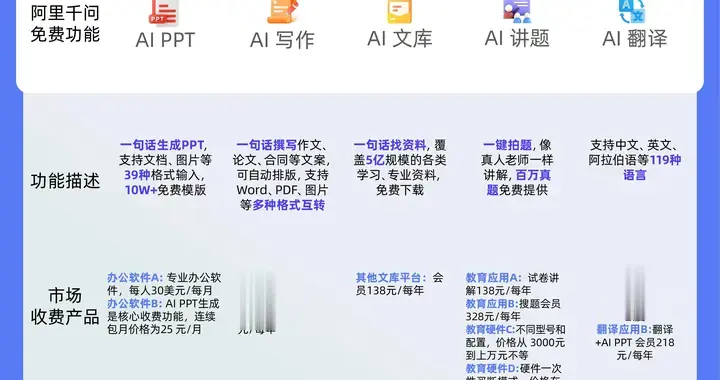Click the highlighted "10W+" text
This screenshot has width=720, height=380.
141,190
